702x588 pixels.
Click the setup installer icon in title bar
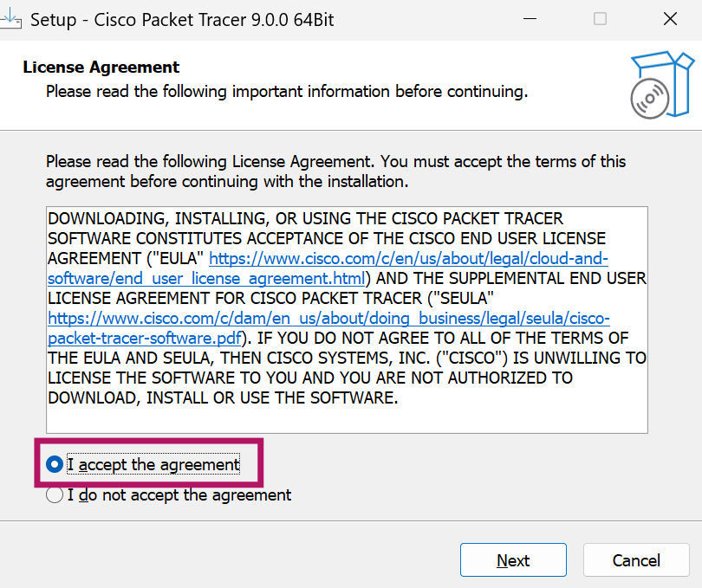10,19
